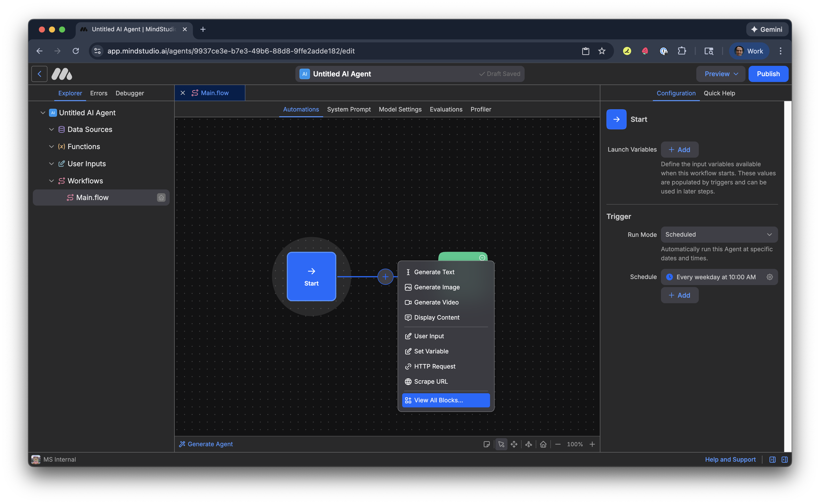Open schedule settings via the gear icon

[770, 277]
